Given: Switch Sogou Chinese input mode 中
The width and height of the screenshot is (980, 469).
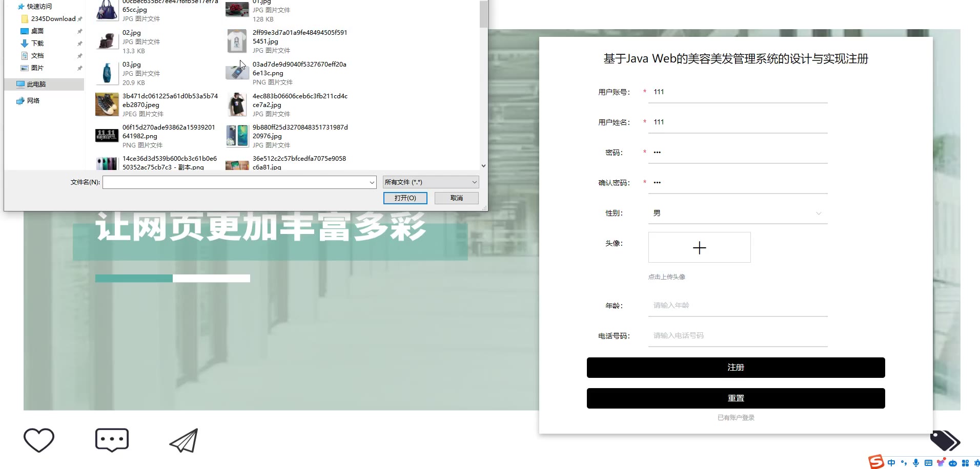Looking at the screenshot, I should coord(891,463).
